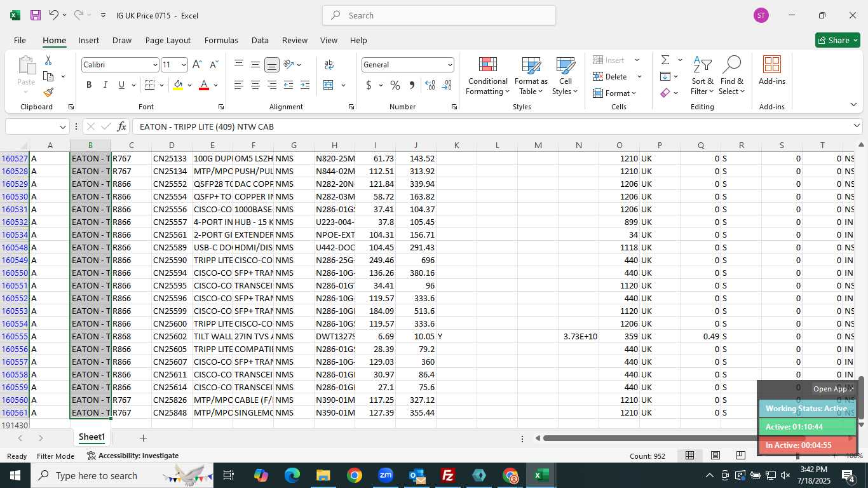Click the Save icon in title bar
The width and height of the screenshot is (868, 488).
(x=36, y=15)
